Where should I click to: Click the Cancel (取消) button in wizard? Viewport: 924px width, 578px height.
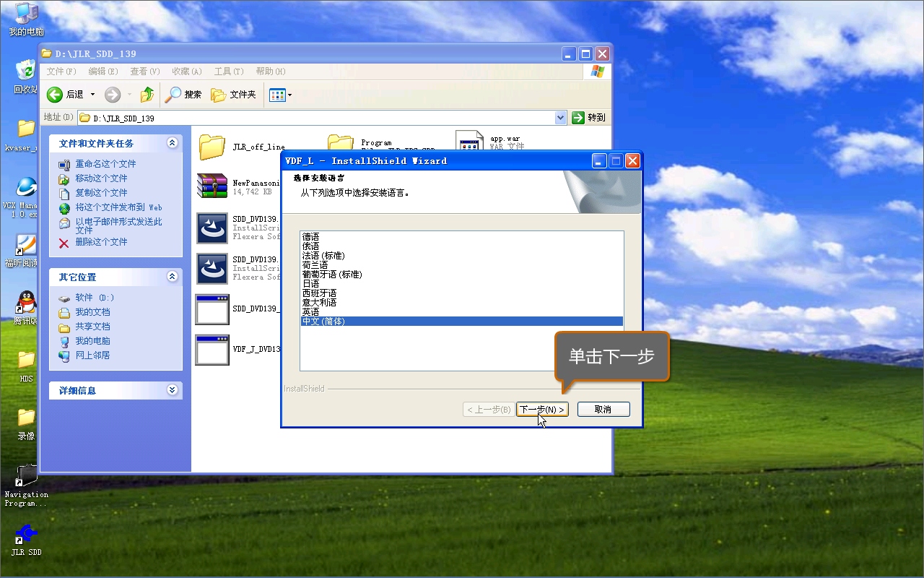pos(603,410)
